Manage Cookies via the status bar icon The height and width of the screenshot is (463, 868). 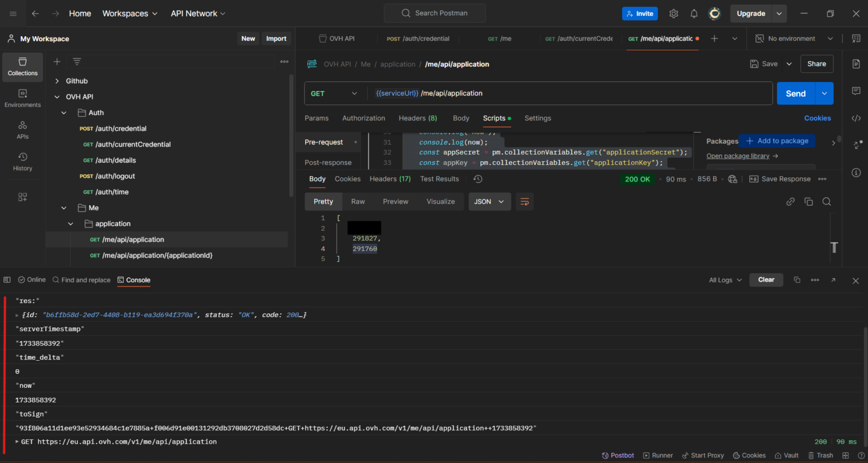coord(749,455)
